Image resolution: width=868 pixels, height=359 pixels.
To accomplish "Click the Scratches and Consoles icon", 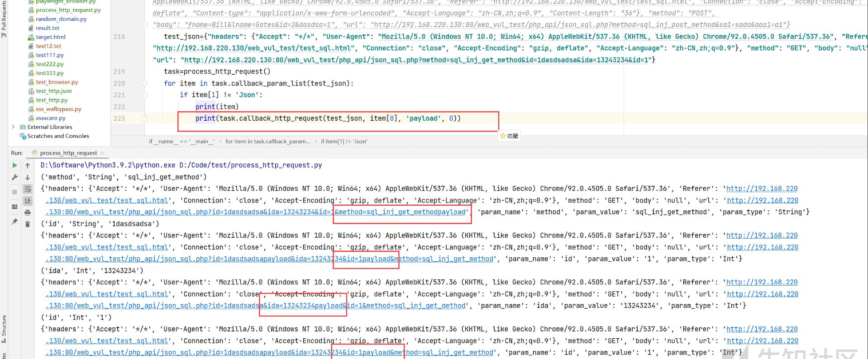I will pyautogui.click(x=23, y=136).
